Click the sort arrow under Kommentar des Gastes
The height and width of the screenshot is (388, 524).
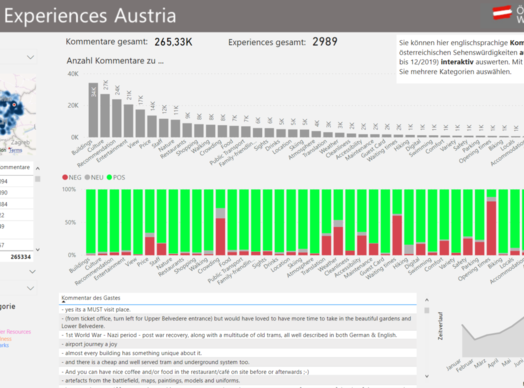(x=63, y=302)
